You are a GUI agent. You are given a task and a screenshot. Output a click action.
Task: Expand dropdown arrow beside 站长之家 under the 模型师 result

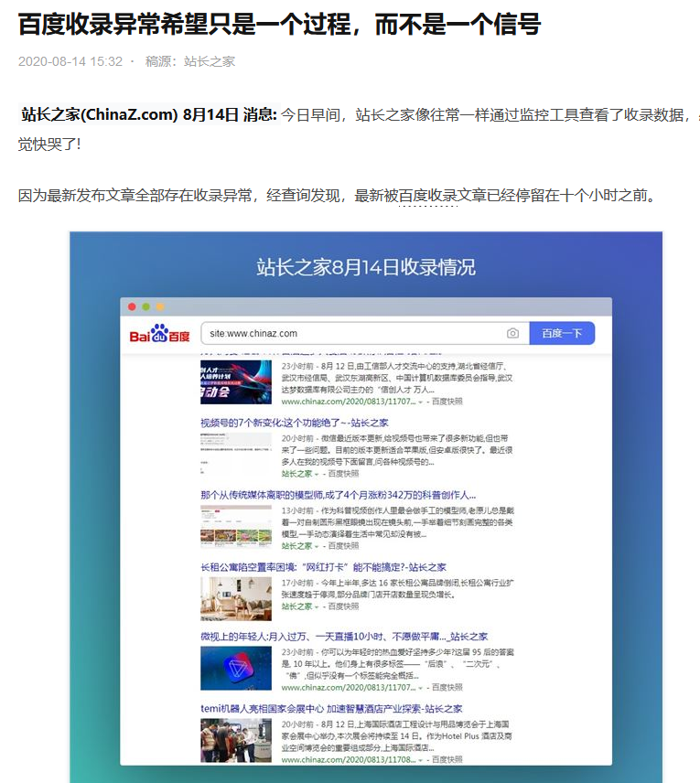point(317,546)
